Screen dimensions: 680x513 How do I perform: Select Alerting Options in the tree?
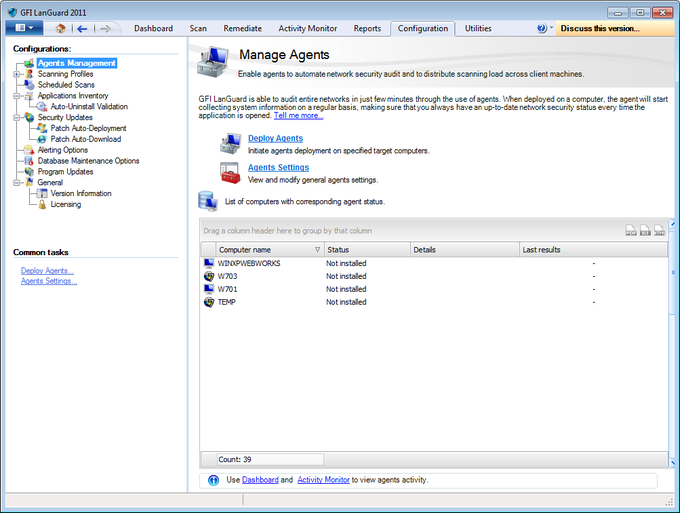[63, 150]
